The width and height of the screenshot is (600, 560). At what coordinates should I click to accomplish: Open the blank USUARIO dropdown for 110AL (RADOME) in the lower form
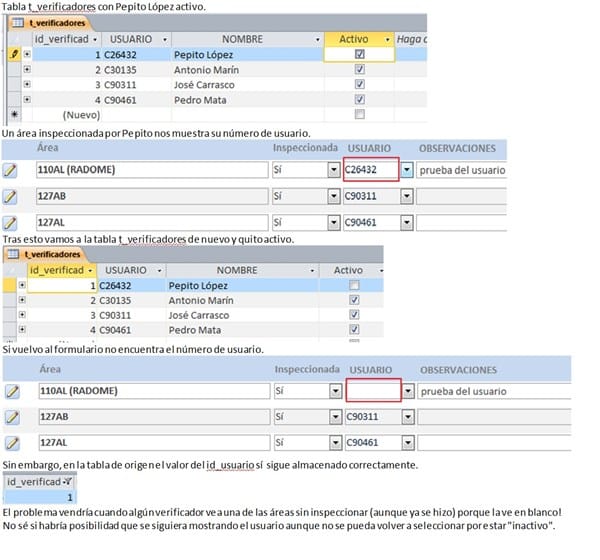pyautogui.click(x=408, y=391)
